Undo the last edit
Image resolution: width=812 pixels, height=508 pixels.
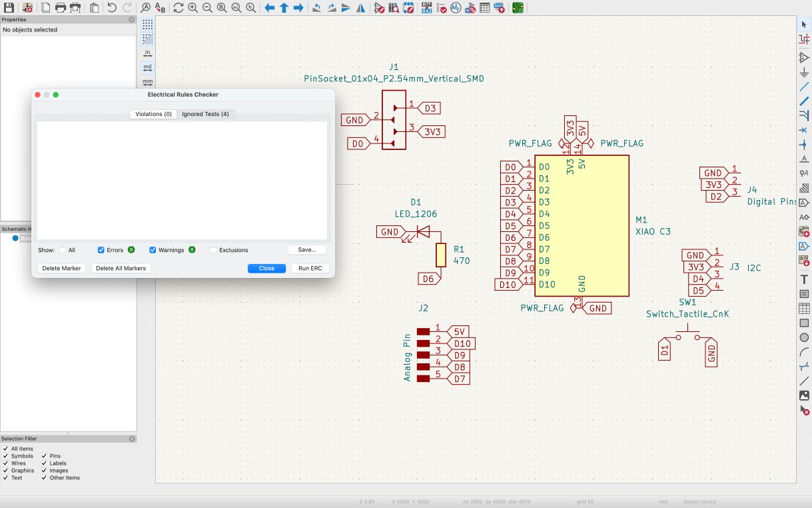coord(112,8)
